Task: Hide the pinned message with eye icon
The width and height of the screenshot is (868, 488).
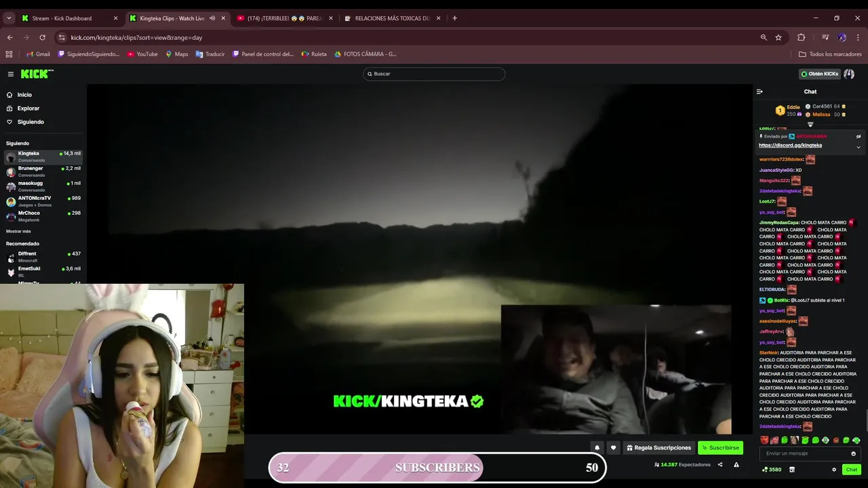Action: [858, 136]
